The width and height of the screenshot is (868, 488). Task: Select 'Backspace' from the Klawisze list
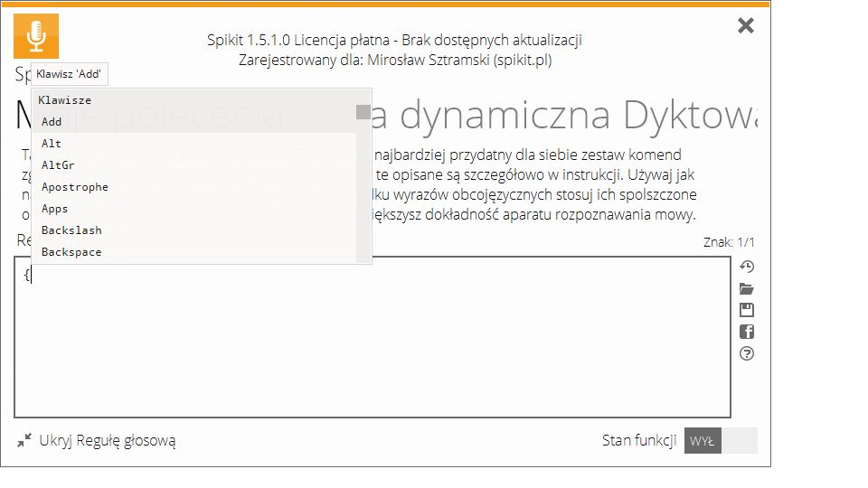tap(194, 252)
